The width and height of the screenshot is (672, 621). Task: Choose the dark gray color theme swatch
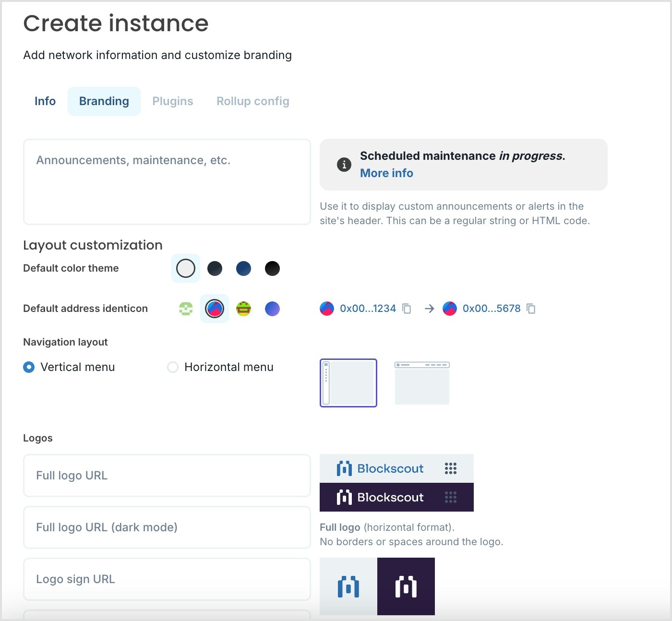(215, 268)
